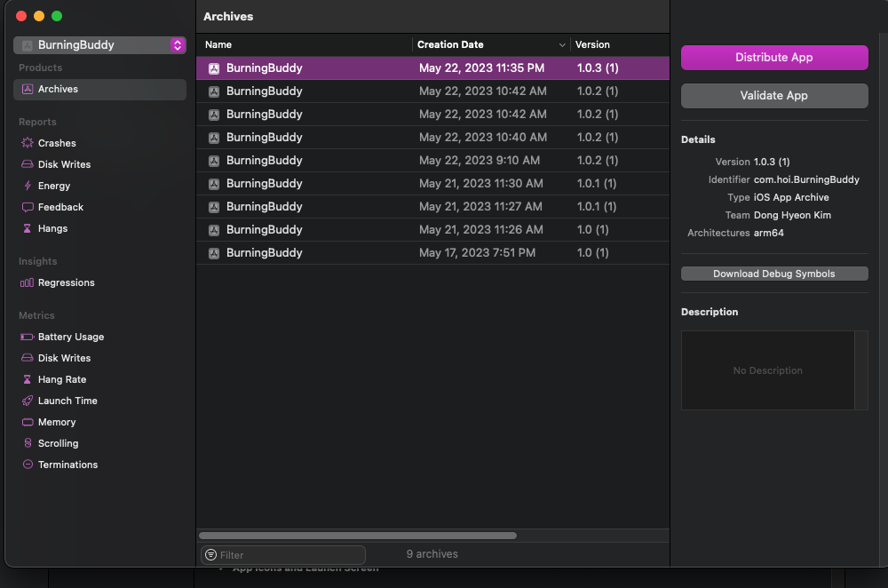Viewport: 888px width, 588px height.
Task: Click the Hang Rate hourglass icon
Action: coord(28,379)
